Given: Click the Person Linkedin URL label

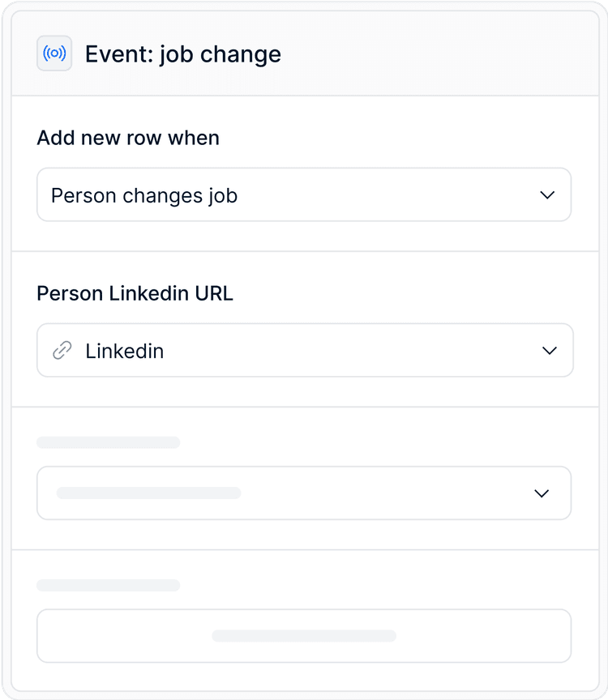Looking at the screenshot, I should 135,293.
